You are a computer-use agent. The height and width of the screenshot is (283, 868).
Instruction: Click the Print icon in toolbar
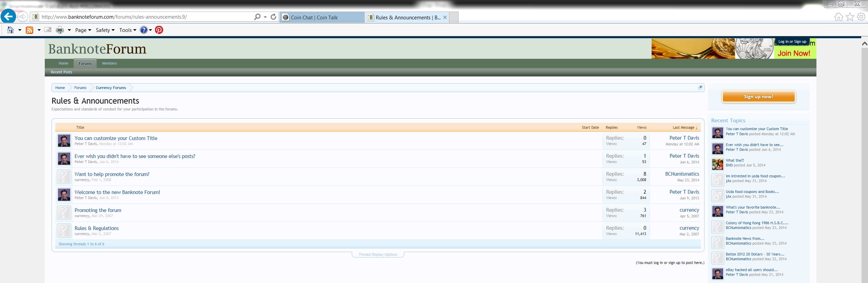pos(60,30)
